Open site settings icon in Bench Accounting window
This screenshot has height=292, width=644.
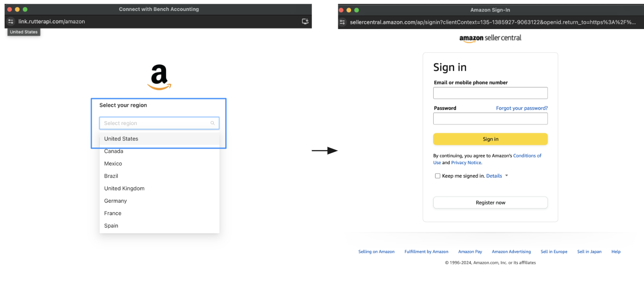tap(11, 21)
